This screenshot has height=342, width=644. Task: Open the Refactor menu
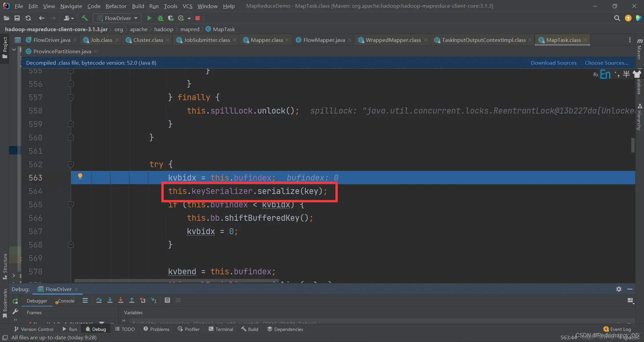coord(116,6)
